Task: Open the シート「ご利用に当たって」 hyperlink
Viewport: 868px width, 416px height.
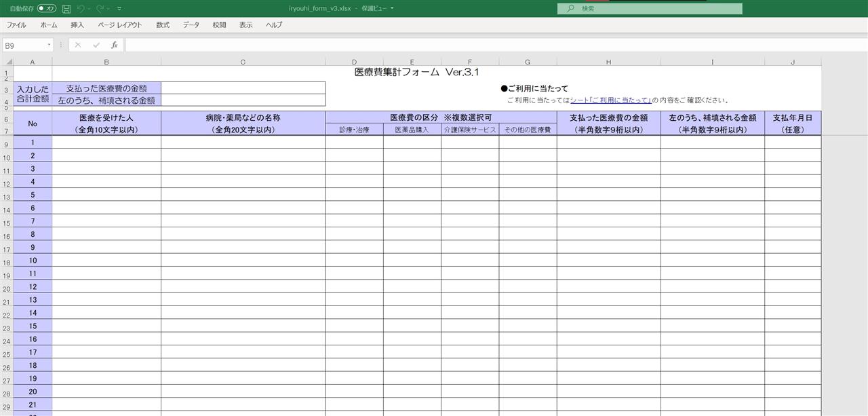Action: pyautogui.click(x=611, y=100)
